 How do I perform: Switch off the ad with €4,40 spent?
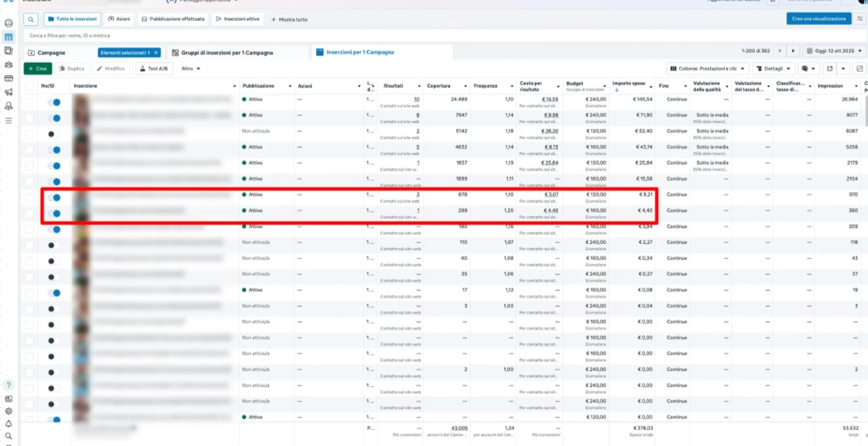[54, 214]
